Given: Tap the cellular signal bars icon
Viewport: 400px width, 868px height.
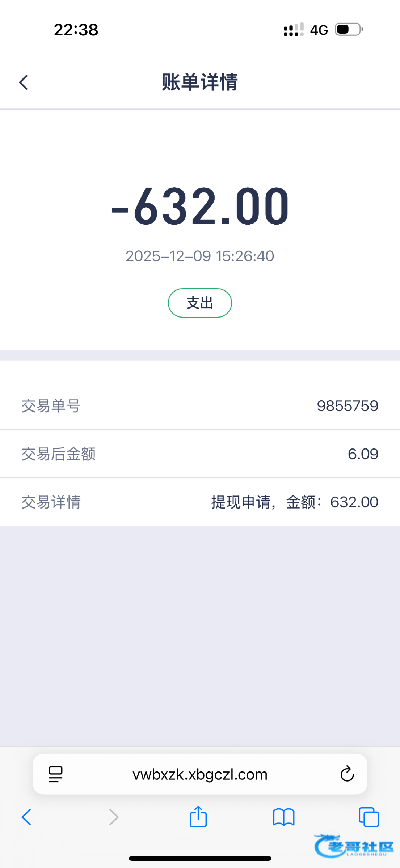Looking at the screenshot, I should (294, 30).
